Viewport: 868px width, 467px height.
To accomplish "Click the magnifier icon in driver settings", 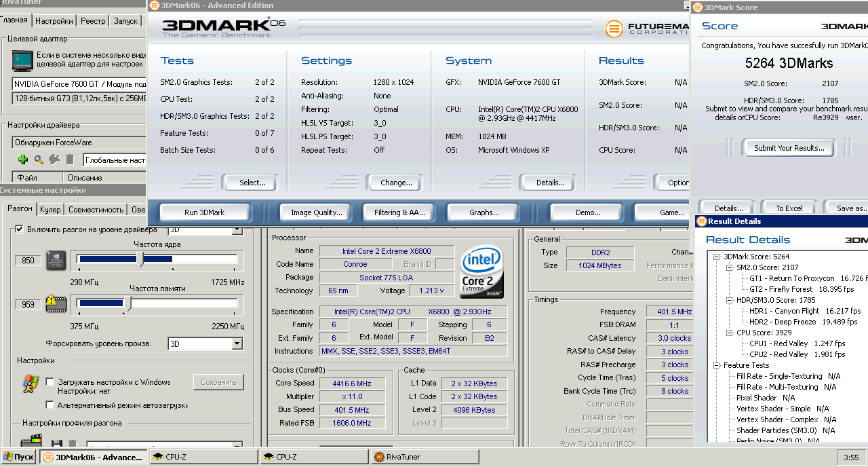I will tap(39, 160).
